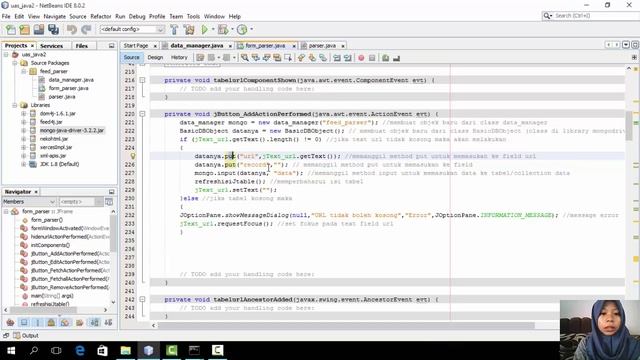The width and height of the screenshot is (640, 360).
Task: Click the Navigator horizontal scrollbar
Action: [x=55, y=310]
